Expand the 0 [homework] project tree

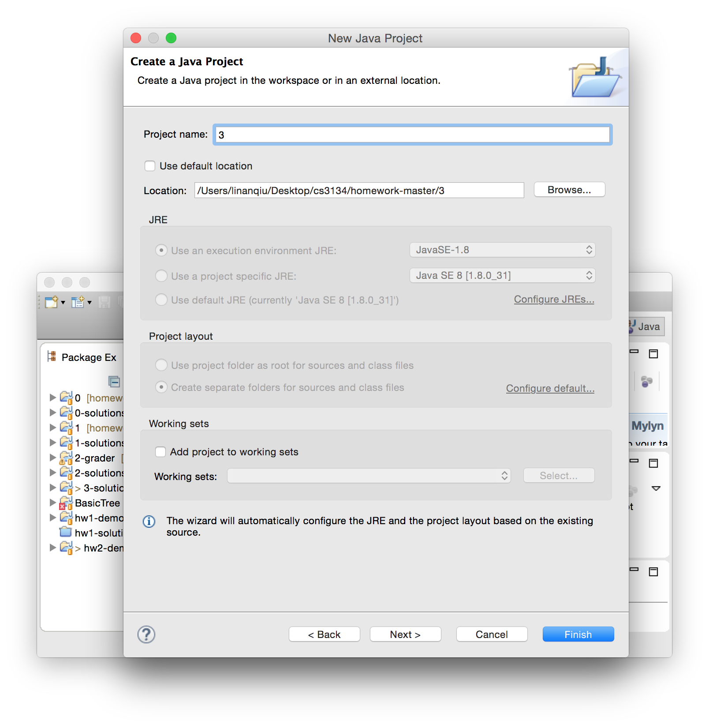[x=53, y=398]
